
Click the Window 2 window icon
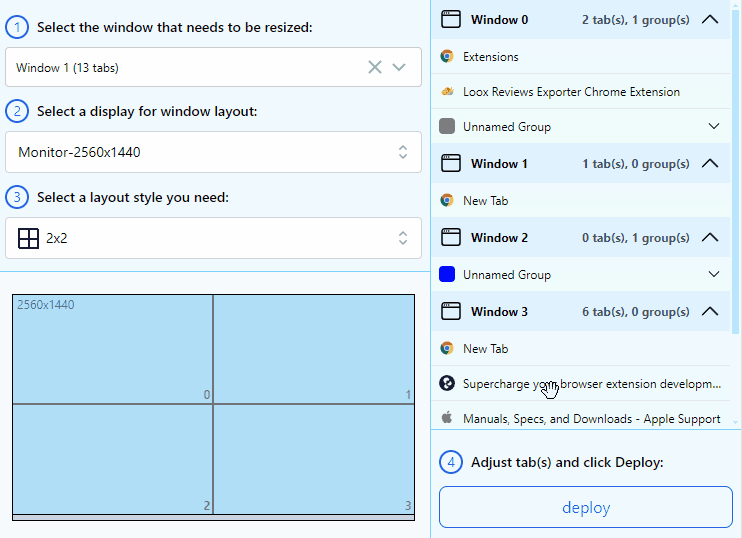[x=450, y=237]
